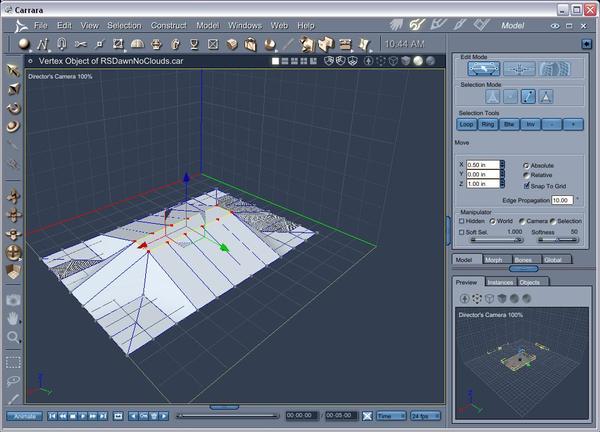Click the Edge Propagation input field
Screen dimensions: 600x432
pos(562,200)
